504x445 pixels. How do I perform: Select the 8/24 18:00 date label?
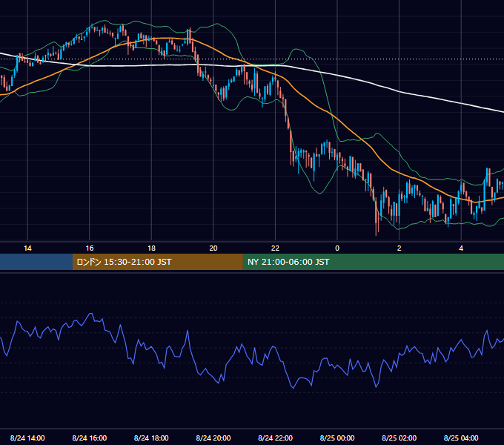(x=151, y=438)
